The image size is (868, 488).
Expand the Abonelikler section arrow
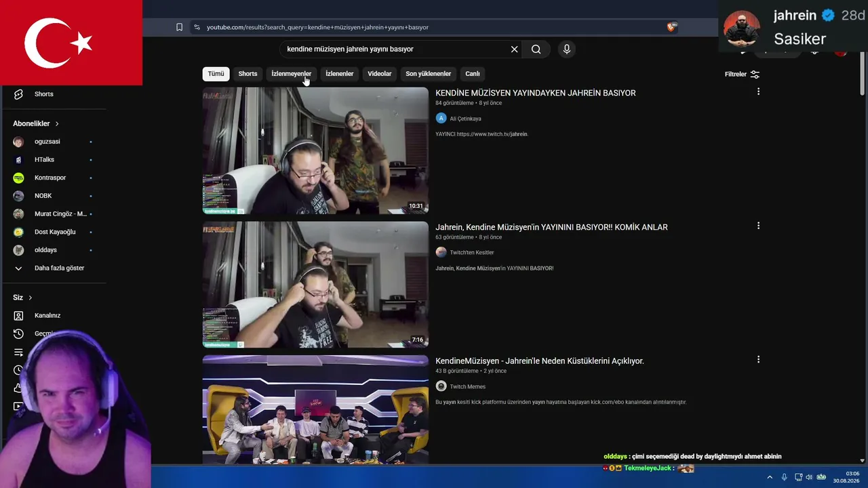[x=57, y=124]
